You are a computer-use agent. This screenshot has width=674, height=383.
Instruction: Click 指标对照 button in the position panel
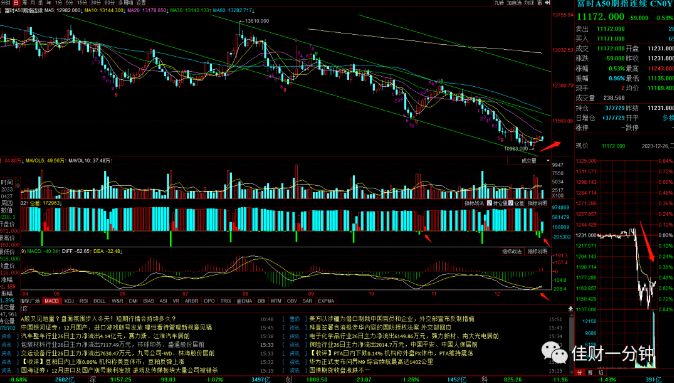coord(537,203)
